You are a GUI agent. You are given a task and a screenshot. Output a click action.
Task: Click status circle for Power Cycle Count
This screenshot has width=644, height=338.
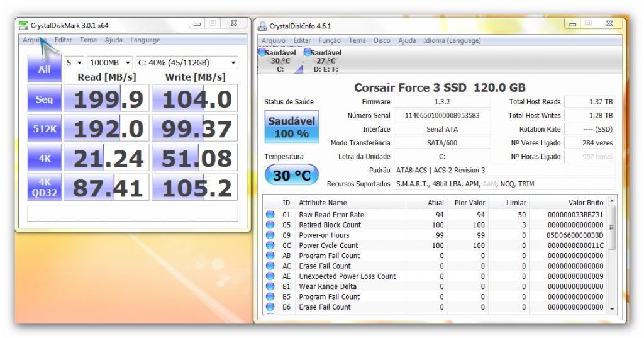(270, 245)
